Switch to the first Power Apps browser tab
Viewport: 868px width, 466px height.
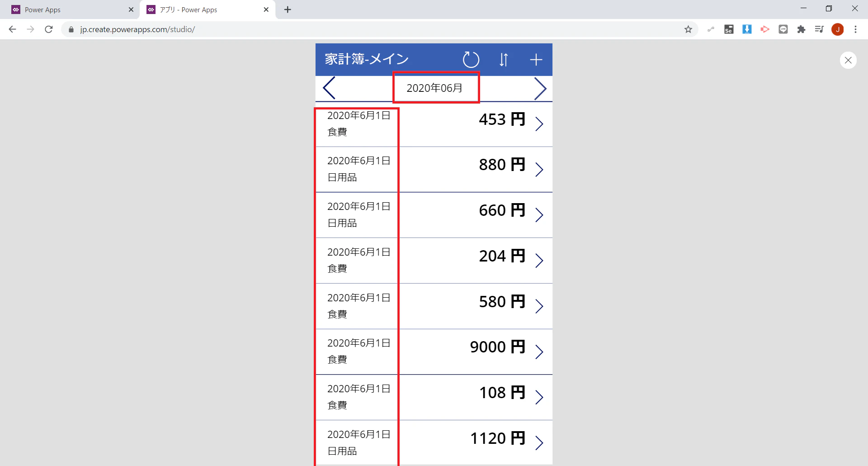coord(72,10)
